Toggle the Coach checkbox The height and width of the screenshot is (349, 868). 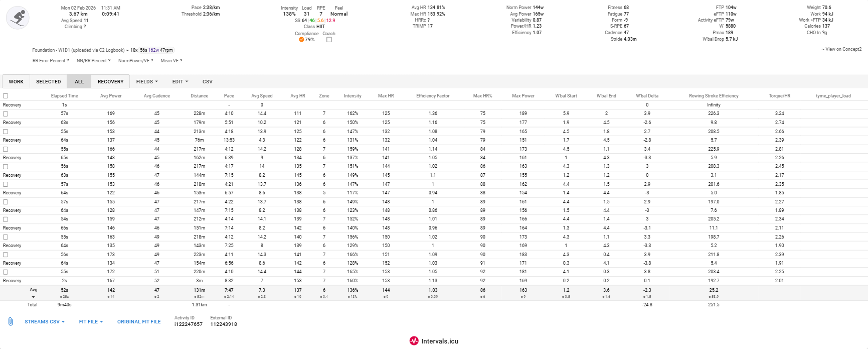click(x=329, y=40)
